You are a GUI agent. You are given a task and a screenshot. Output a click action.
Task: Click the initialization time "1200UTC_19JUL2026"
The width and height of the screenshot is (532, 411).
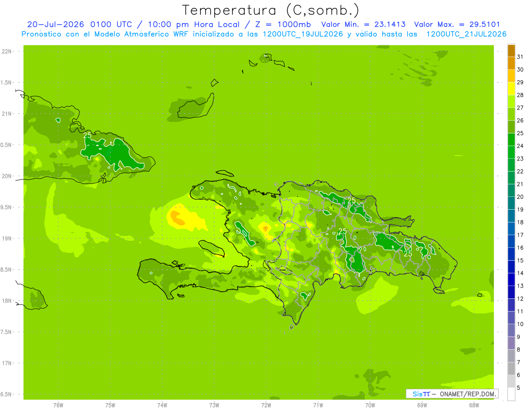tap(303, 34)
